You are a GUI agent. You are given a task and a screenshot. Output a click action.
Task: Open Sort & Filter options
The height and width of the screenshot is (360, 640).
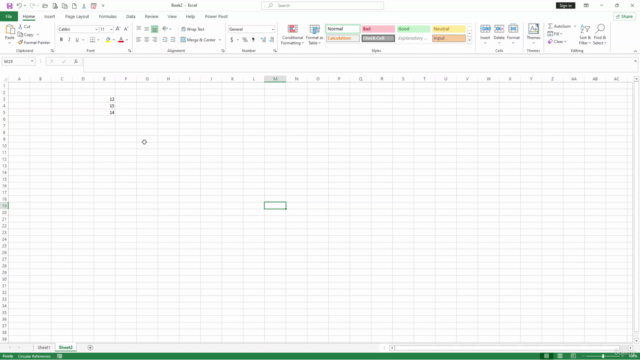tap(585, 35)
